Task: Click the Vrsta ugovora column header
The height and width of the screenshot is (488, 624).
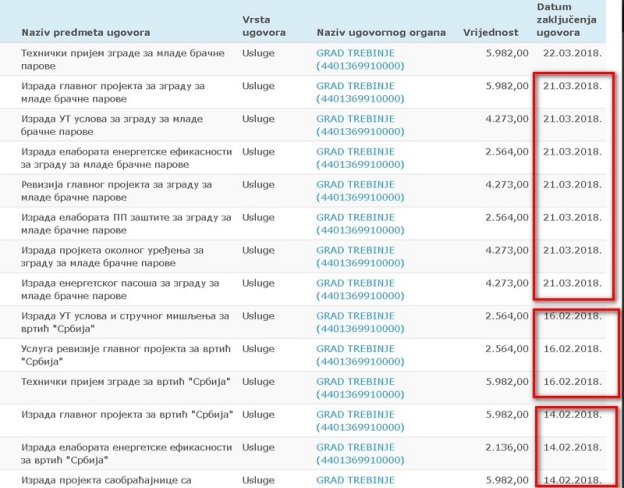Action: click(263, 26)
